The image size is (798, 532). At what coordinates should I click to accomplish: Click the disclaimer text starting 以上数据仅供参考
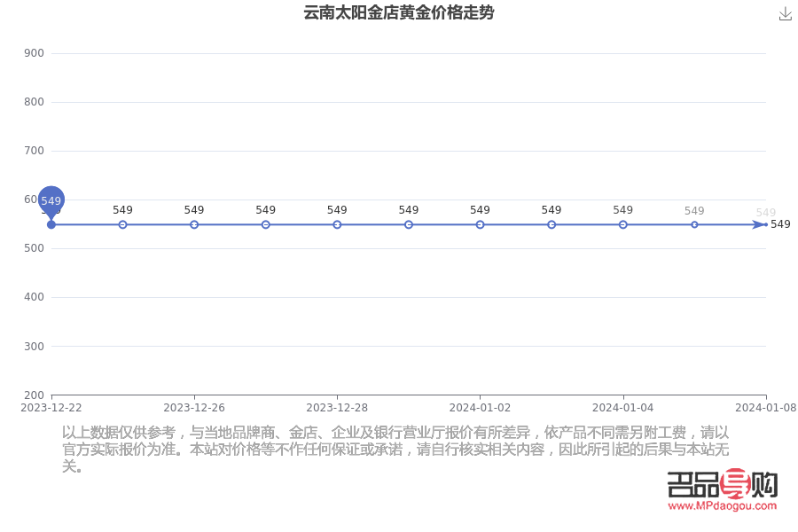click(395, 449)
